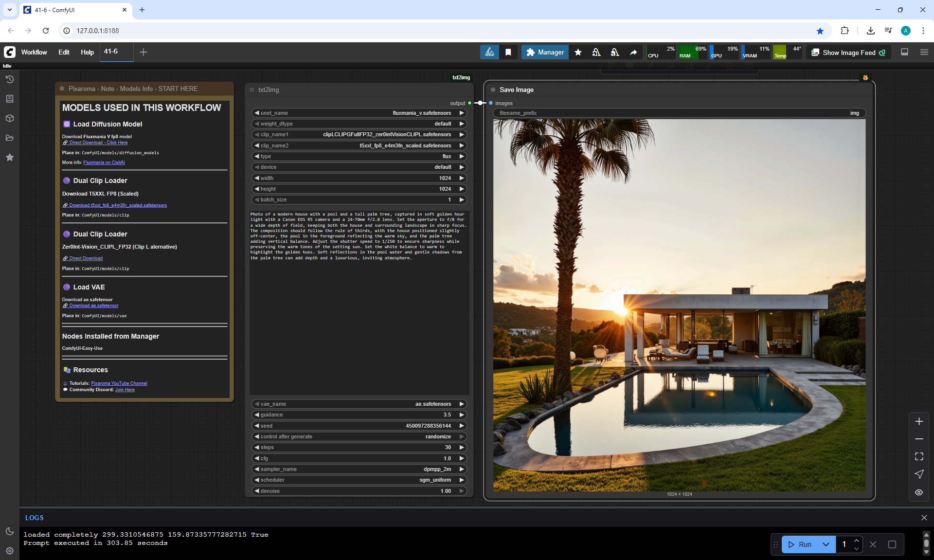
Task: Click the share arrow icon in the toolbar
Action: (633, 52)
